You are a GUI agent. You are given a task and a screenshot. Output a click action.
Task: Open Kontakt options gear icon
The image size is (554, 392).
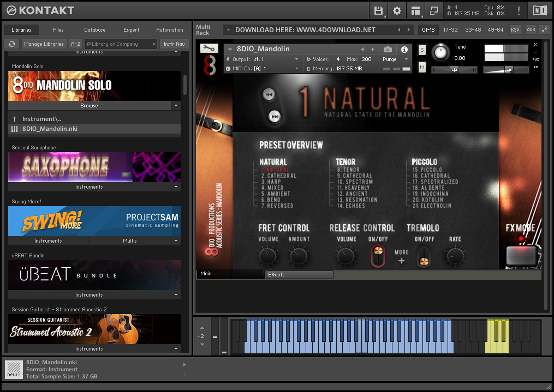(397, 11)
